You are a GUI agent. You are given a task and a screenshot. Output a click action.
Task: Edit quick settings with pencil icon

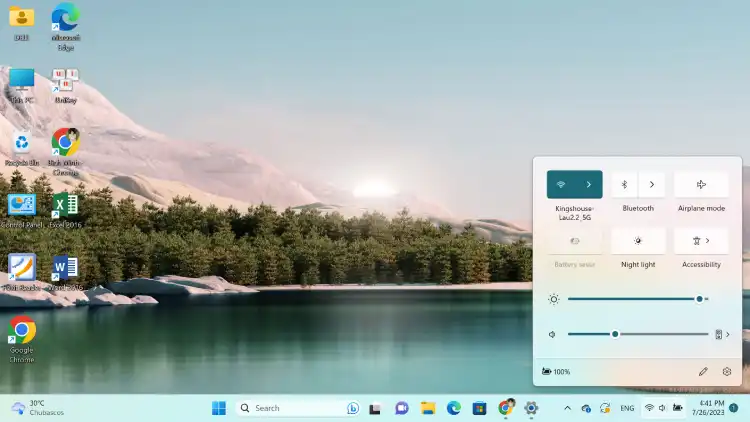click(x=703, y=372)
